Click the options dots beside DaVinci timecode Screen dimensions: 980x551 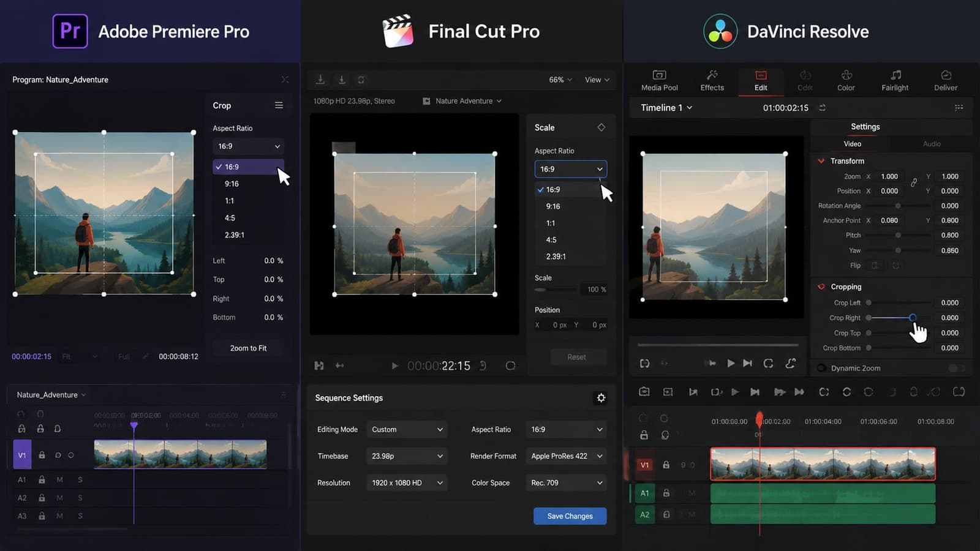pyautogui.click(x=959, y=107)
